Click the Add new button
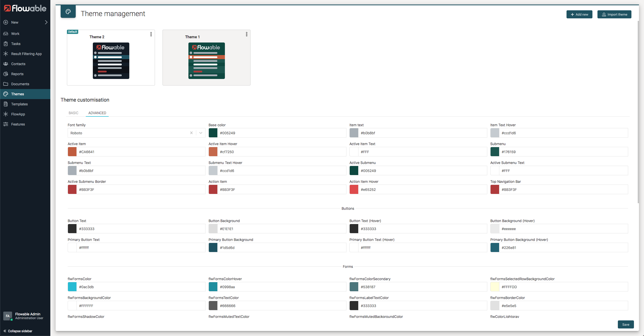 point(579,14)
